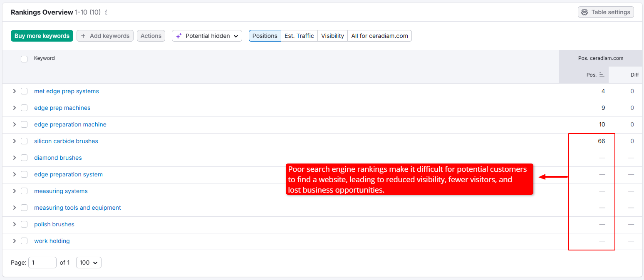644x280 pixels.
Task: Expand the diamond brushes row details
Action: [x=14, y=158]
